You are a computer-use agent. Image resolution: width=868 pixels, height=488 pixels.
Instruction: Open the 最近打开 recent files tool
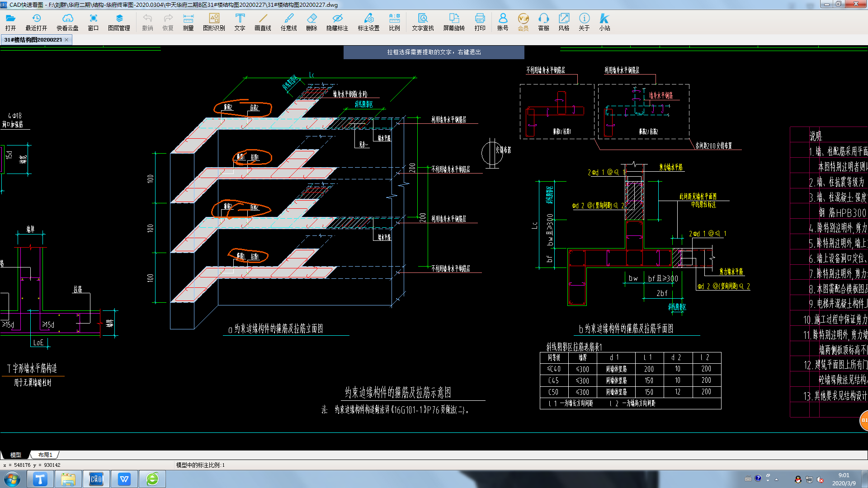pos(36,22)
